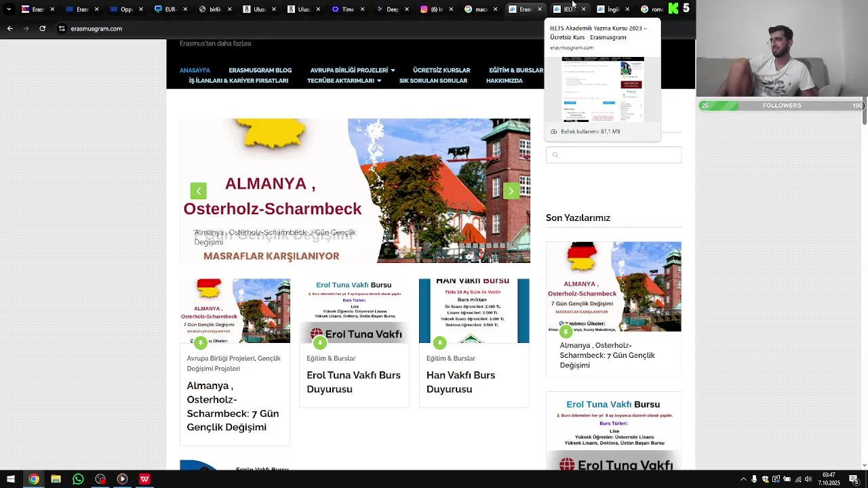Open Eğitim & Burslar menu item
The width and height of the screenshot is (868, 488).
pos(516,70)
